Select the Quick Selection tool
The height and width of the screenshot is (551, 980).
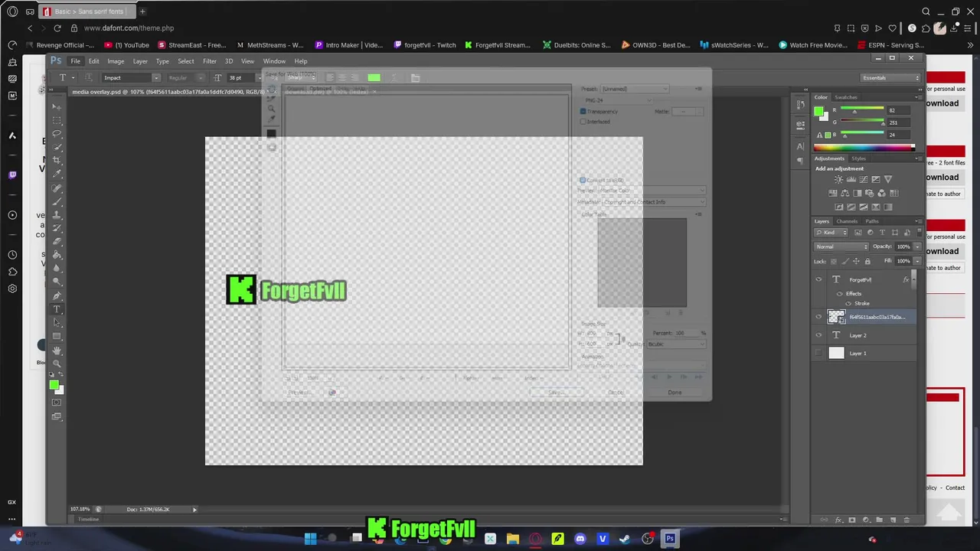pyautogui.click(x=57, y=147)
